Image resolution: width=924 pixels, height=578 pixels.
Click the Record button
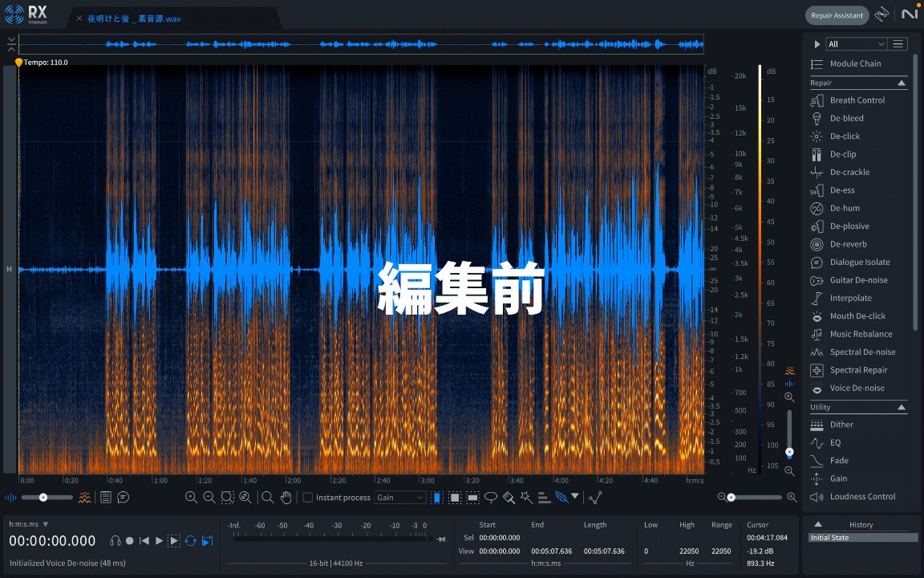(130, 541)
